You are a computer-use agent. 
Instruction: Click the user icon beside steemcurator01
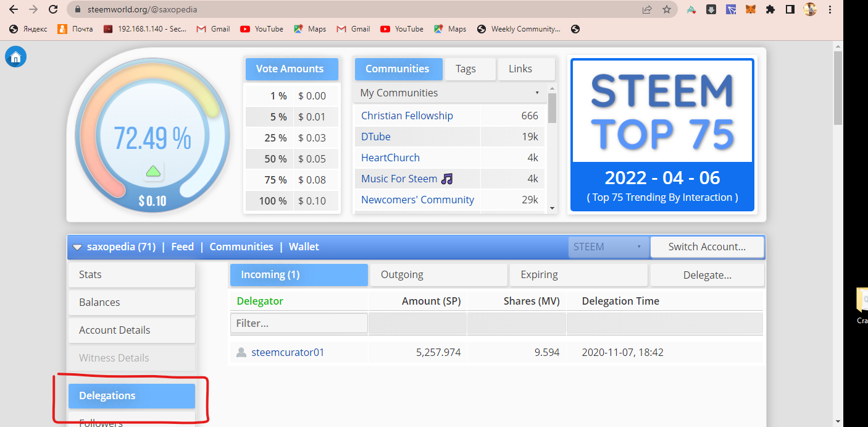click(241, 352)
